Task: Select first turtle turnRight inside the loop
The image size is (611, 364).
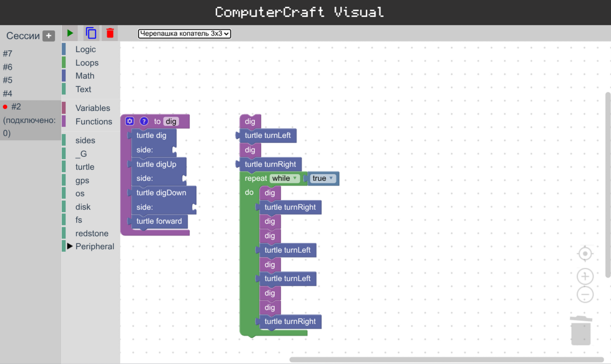Action: click(x=290, y=207)
